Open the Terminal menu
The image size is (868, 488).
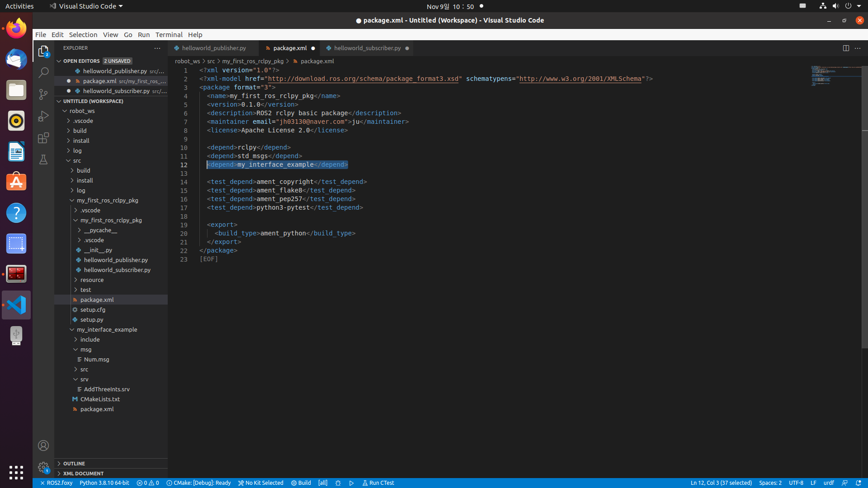pos(169,35)
